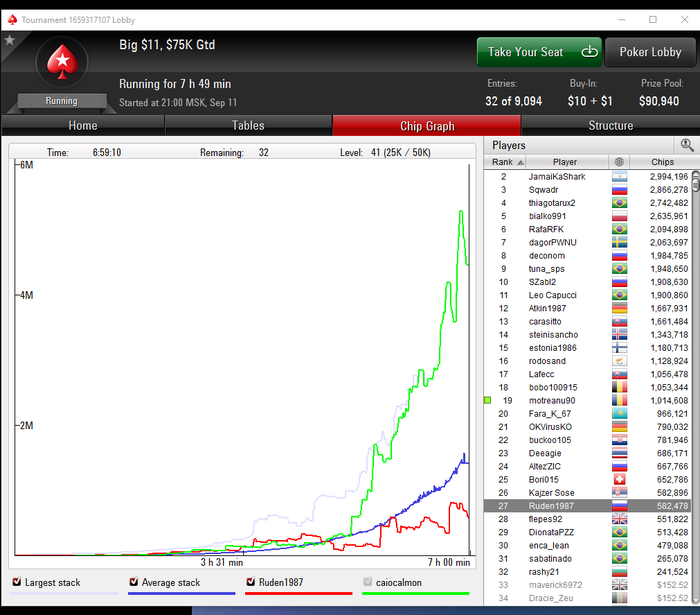
Task: Click the Belgium flag beside bobo100915
Action: point(619,387)
